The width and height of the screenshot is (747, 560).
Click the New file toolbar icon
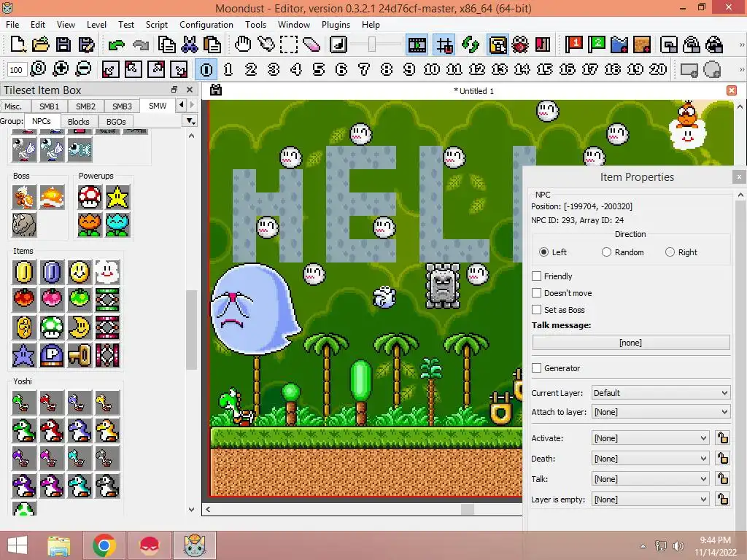(x=18, y=44)
